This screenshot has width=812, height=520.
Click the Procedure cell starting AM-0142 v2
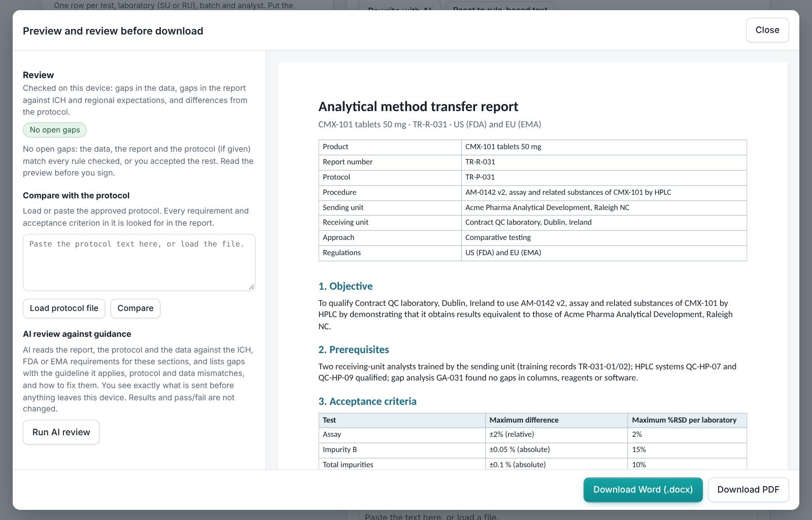point(604,192)
